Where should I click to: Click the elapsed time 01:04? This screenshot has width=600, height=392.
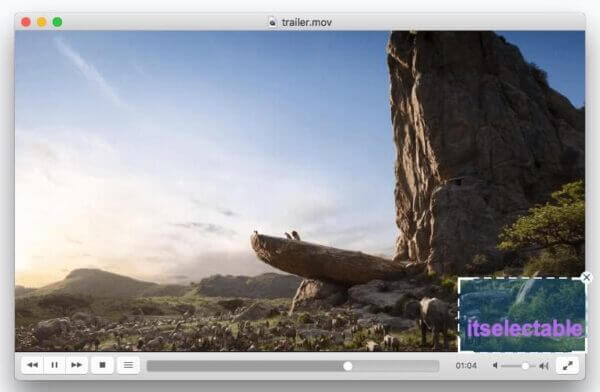click(x=466, y=366)
